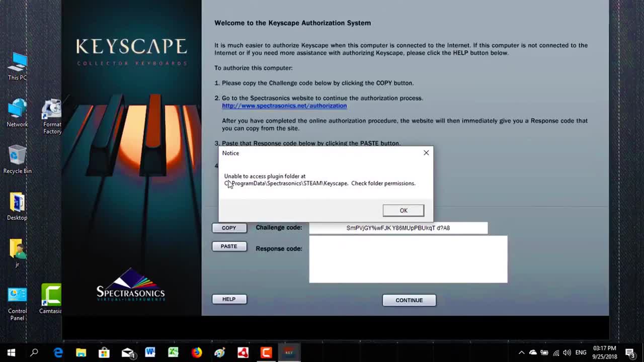The height and width of the screenshot is (362, 644).
Task: Open battery status tray icon
Action: pos(544,352)
